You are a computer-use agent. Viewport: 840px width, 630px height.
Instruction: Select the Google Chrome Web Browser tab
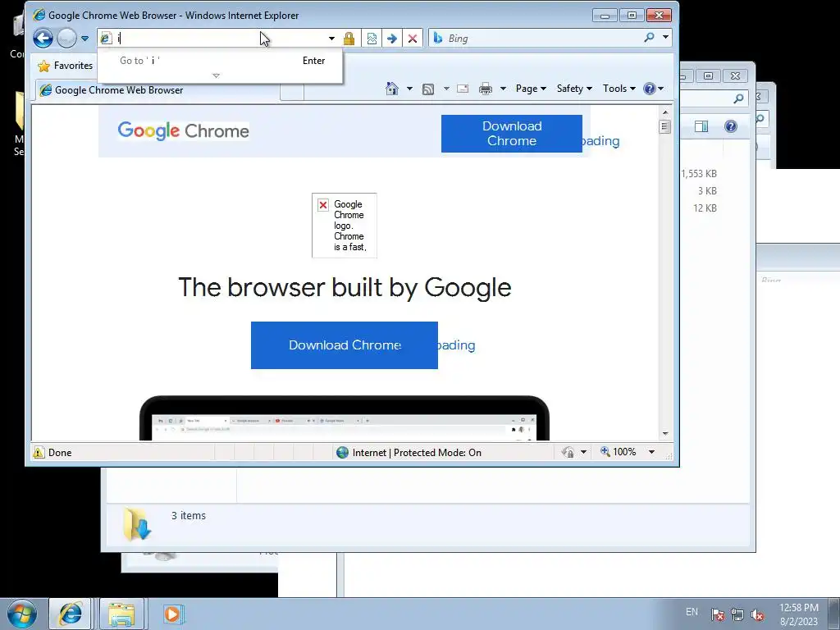tap(157, 90)
